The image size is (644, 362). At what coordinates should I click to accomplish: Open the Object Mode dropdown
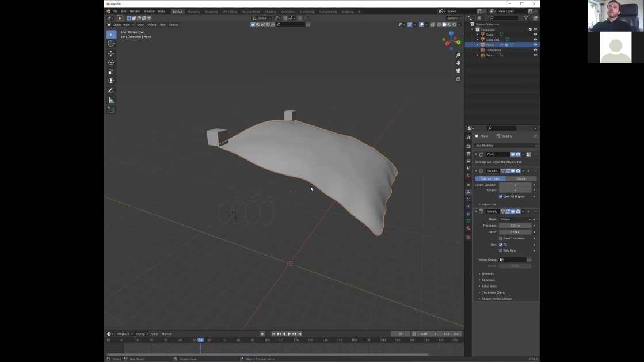coord(121,25)
